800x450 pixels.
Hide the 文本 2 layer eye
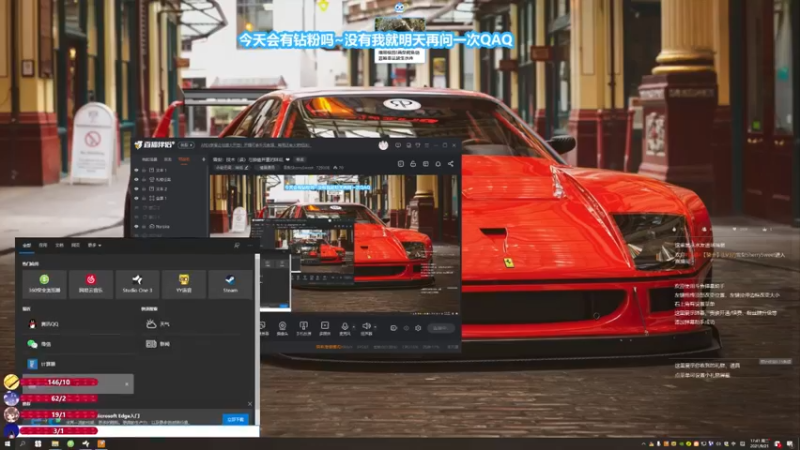(x=136, y=189)
